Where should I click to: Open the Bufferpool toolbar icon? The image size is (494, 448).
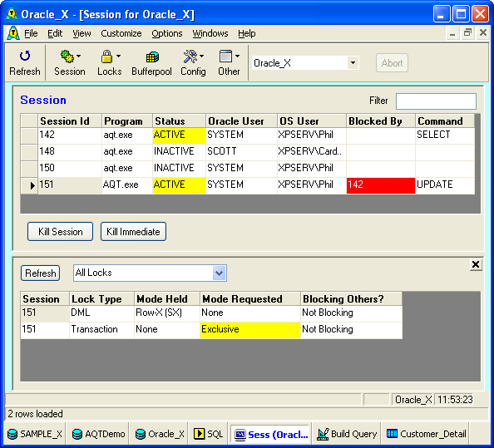[x=152, y=57]
